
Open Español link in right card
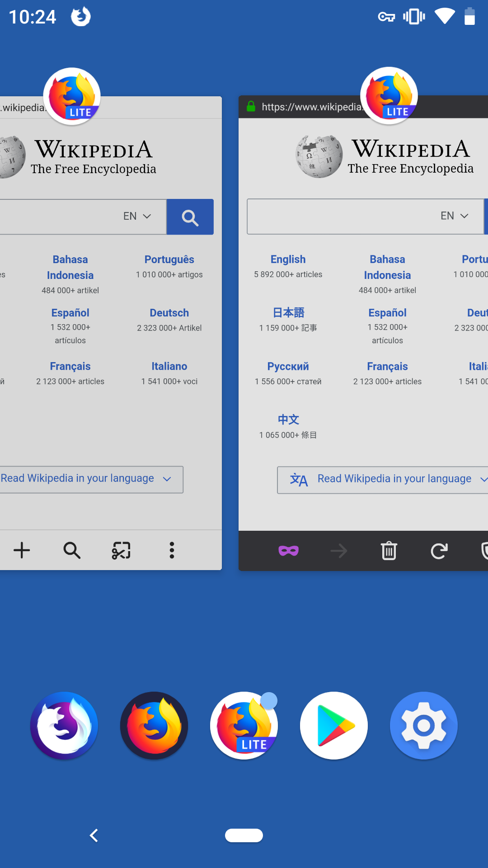pyautogui.click(x=388, y=313)
